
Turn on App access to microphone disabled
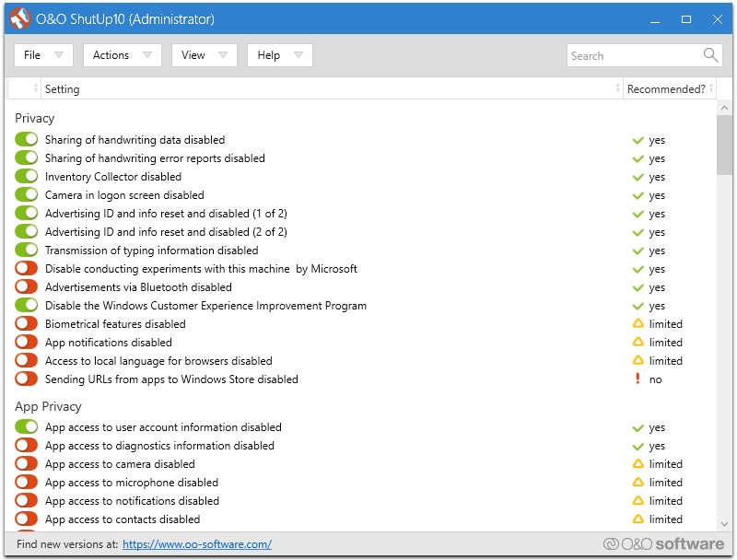[x=27, y=483]
